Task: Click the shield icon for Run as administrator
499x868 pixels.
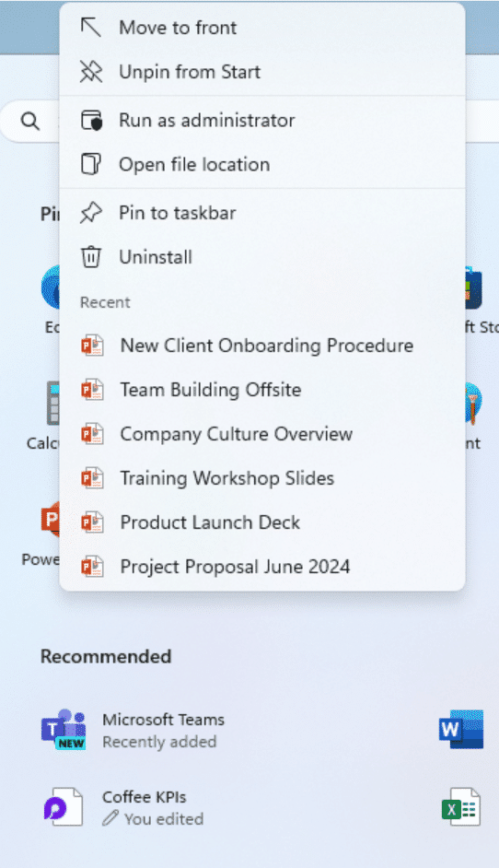Action: pyautogui.click(x=92, y=120)
